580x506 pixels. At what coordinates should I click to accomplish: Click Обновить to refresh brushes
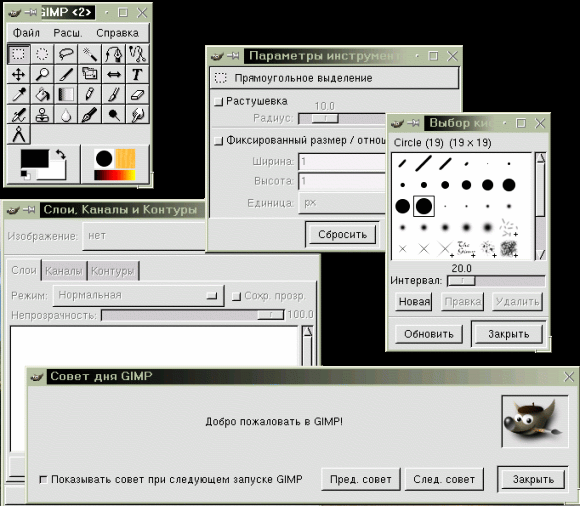[429, 334]
